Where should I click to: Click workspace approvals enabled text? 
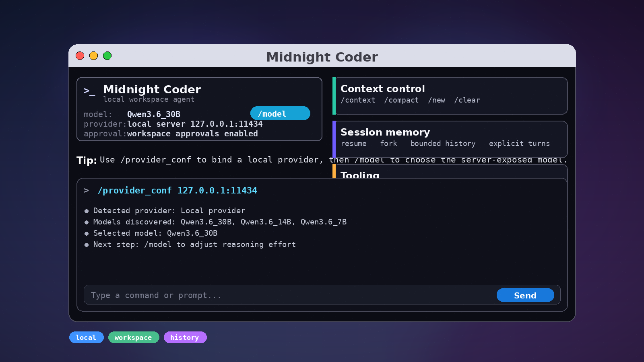tap(192, 134)
